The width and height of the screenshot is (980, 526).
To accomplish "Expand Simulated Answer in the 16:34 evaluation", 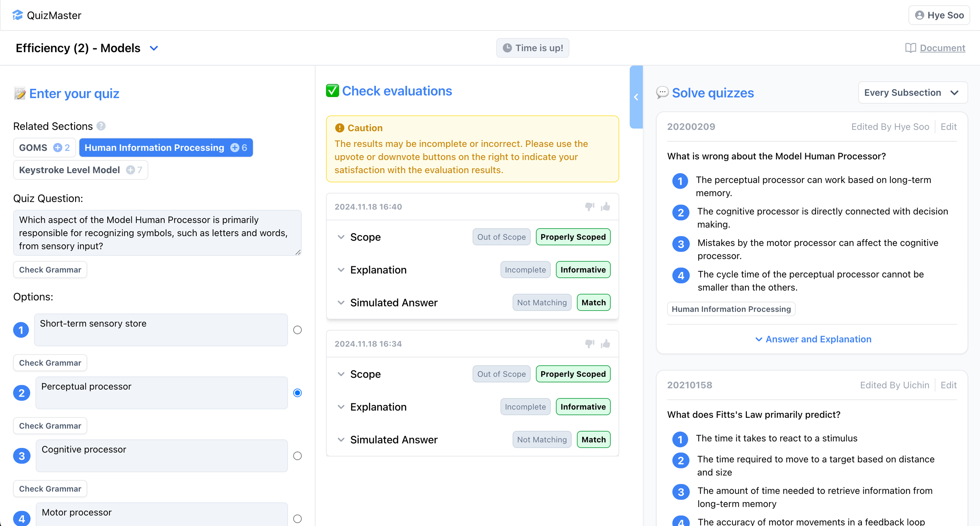I will [341, 440].
